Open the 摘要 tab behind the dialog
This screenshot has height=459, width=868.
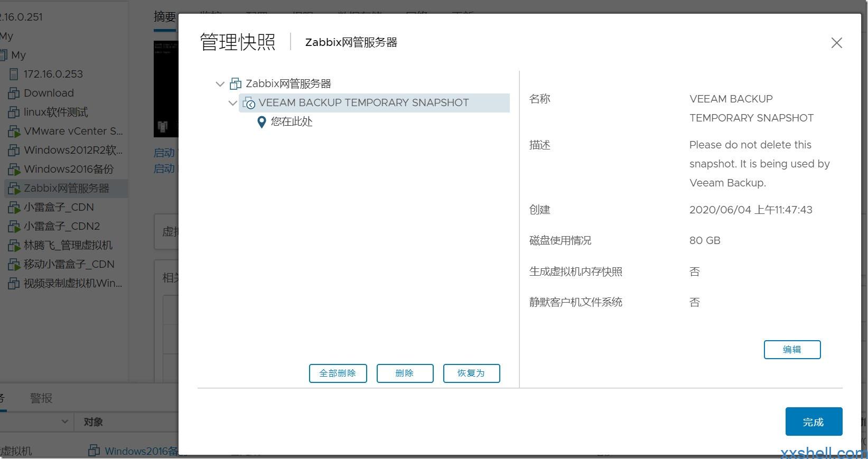(x=165, y=17)
